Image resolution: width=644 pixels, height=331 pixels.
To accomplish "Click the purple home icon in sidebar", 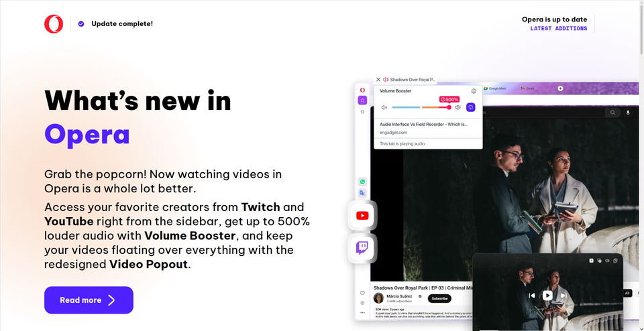I will point(362,101).
